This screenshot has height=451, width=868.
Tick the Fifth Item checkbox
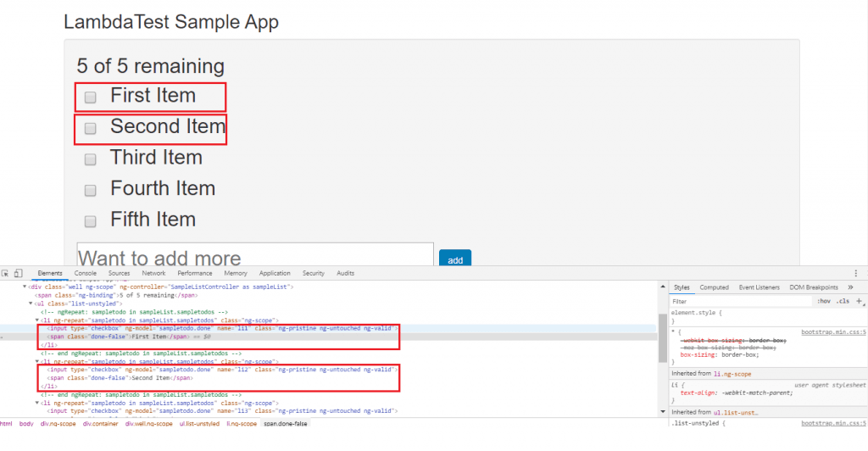[91, 221]
